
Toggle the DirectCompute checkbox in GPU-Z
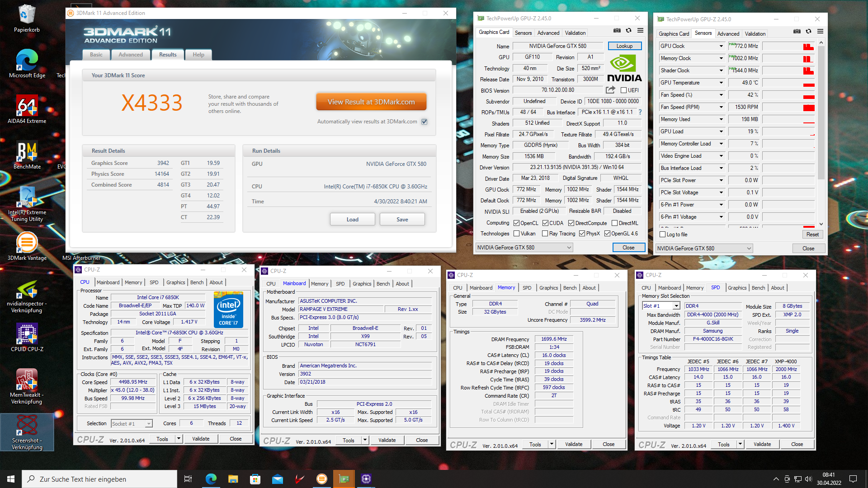pos(571,223)
